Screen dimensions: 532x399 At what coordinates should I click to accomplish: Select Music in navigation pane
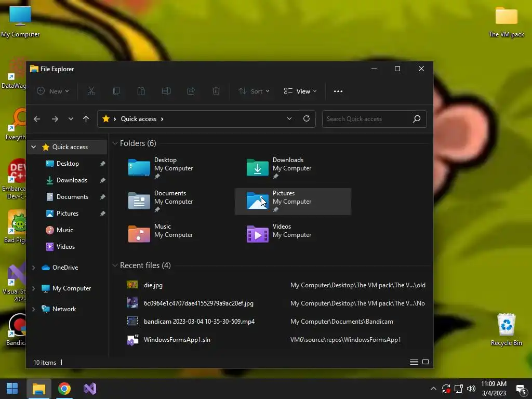tap(64, 230)
